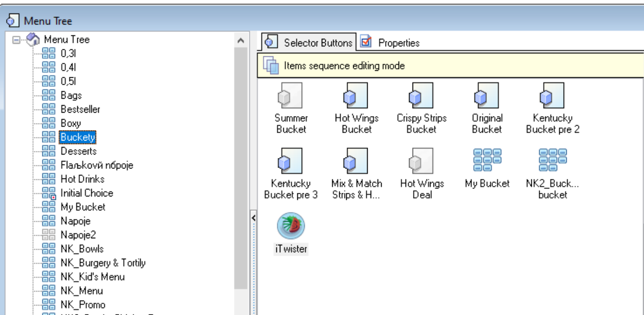Image resolution: width=644 pixels, height=315 pixels.
Task: Select My Bucket in the menu tree
Action: click(x=83, y=207)
